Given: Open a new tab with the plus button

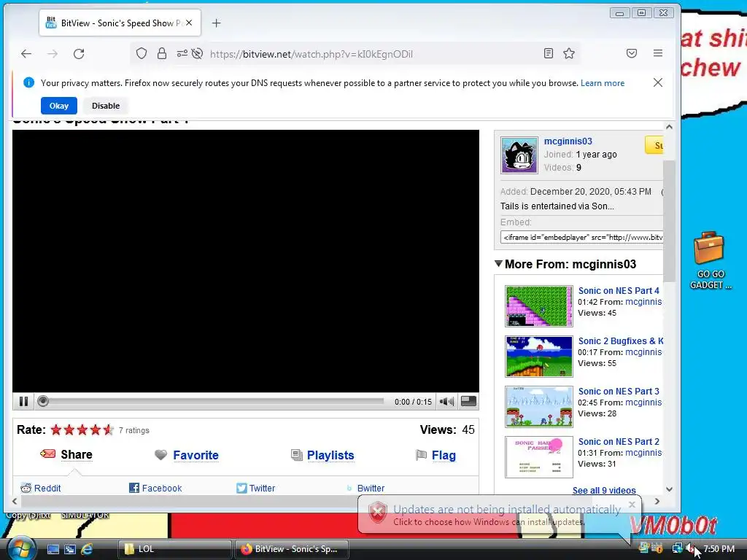Looking at the screenshot, I should [x=216, y=23].
